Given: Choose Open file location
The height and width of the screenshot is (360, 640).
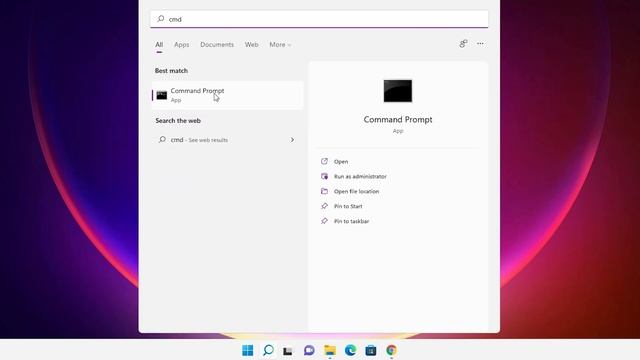Looking at the screenshot, I should point(356,191).
